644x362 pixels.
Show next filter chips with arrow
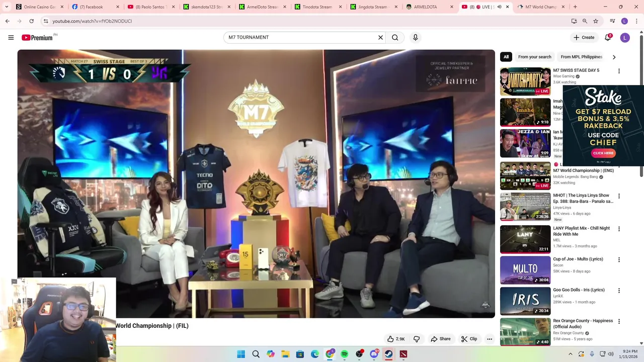tap(614, 57)
